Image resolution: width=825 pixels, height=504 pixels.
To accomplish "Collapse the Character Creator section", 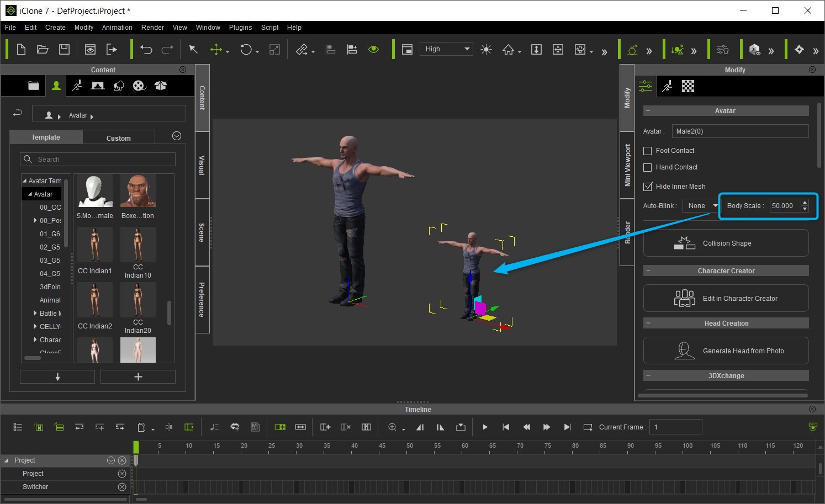I will click(x=648, y=271).
